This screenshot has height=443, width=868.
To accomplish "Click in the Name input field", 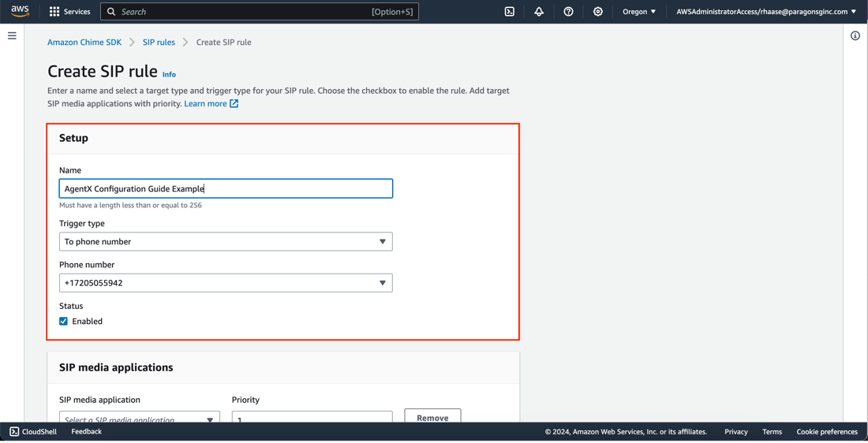I will pyautogui.click(x=226, y=188).
